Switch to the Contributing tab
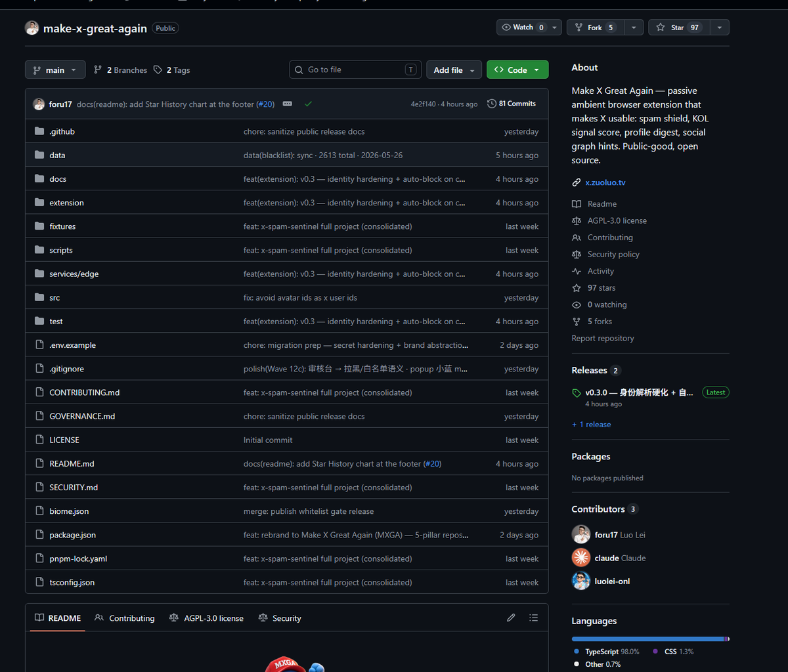Screen dimensions: 788x672 pyautogui.click(x=125, y=618)
